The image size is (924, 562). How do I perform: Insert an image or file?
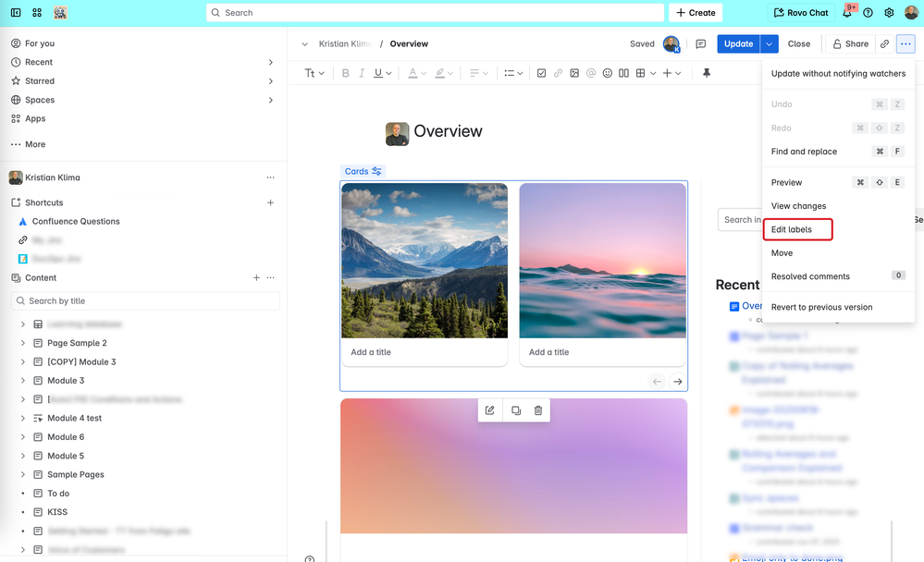[574, 73]
